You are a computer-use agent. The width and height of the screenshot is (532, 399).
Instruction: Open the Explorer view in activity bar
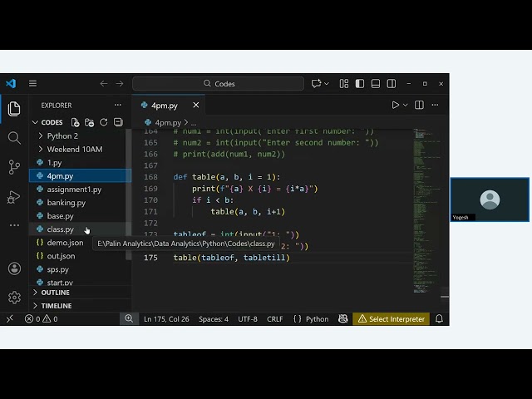[14, 109]
